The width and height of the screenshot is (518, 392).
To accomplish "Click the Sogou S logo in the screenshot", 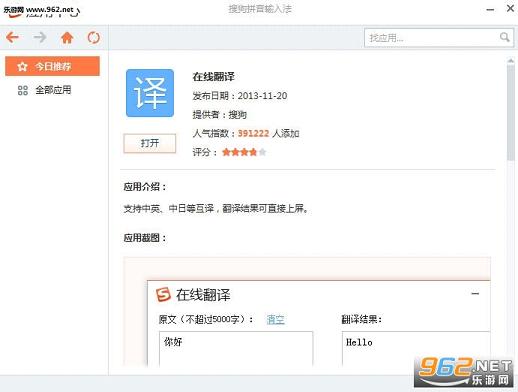I will point(163,295).
